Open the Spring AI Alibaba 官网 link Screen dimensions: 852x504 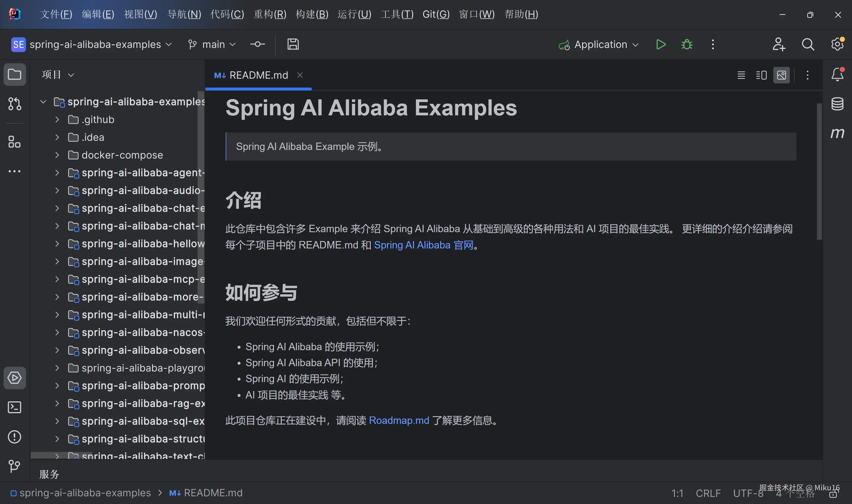tap(423, 245)
